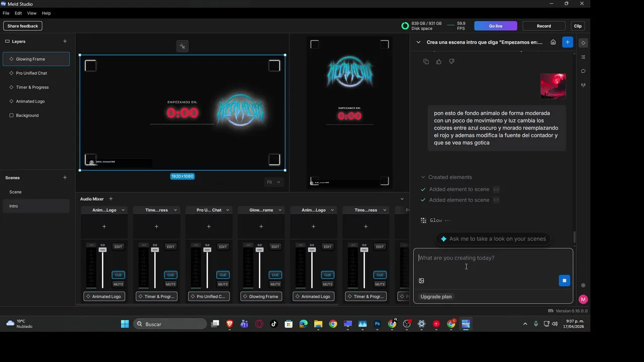Image resolution: width=644 pixels, height=362 pixels.
Task: Select the Animated Logo layer
Action: pyautogui.click(x=36, y=102)
